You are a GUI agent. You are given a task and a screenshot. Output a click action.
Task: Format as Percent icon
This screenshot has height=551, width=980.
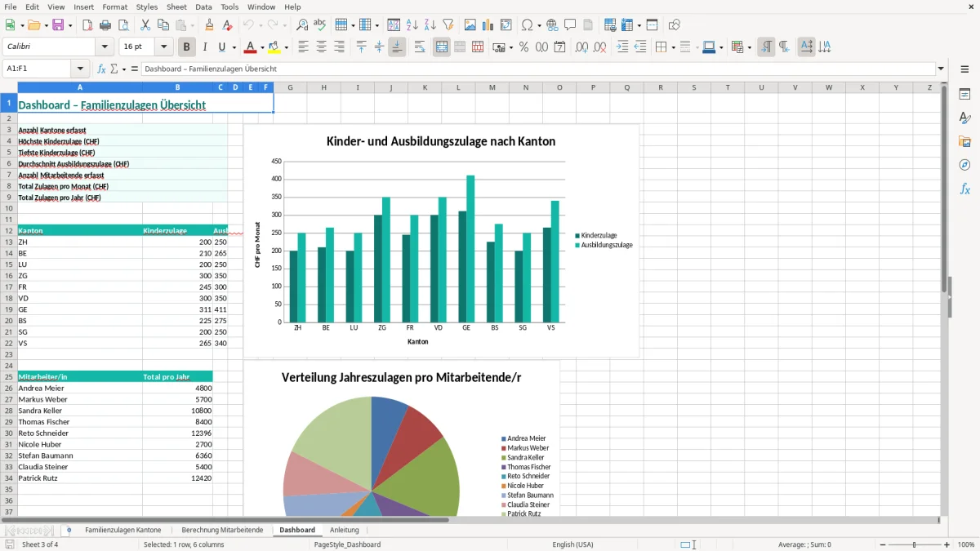(523, 47)
